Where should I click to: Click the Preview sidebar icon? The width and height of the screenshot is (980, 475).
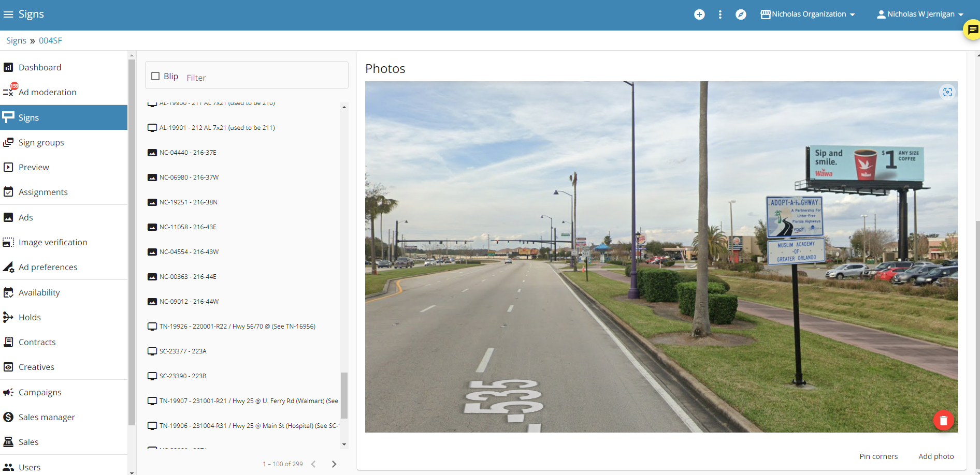[x=8, y=167]
